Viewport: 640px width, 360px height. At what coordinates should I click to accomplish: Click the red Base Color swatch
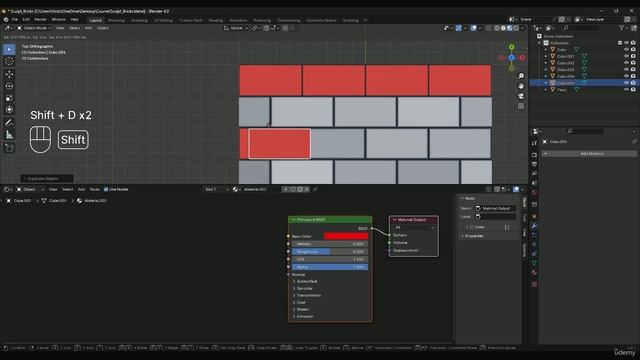click(346, 236)
